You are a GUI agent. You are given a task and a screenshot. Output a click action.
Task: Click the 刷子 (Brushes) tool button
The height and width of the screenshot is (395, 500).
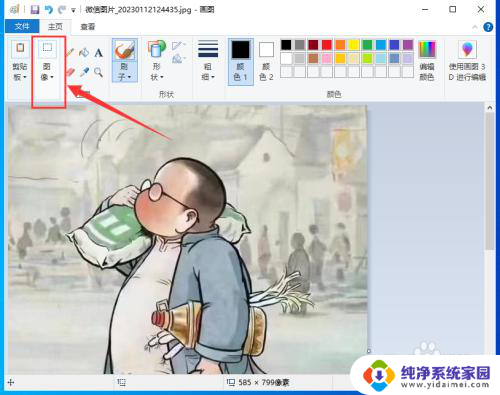click(125, 60)
